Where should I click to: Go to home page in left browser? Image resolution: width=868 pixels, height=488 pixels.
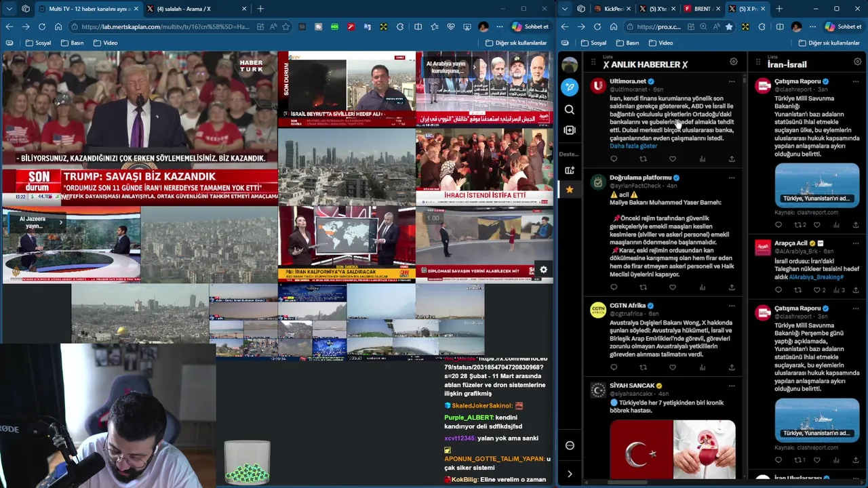click(58, 26)
